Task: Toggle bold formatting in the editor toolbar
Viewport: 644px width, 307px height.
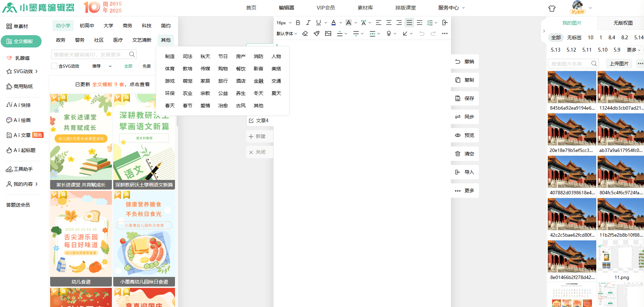Action: click(298, 23)
